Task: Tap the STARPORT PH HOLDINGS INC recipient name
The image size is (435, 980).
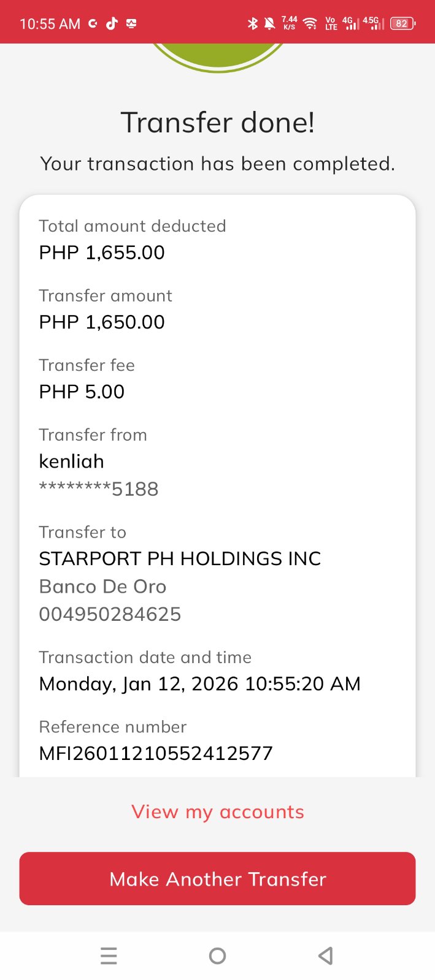Action: tap(180, 558)
